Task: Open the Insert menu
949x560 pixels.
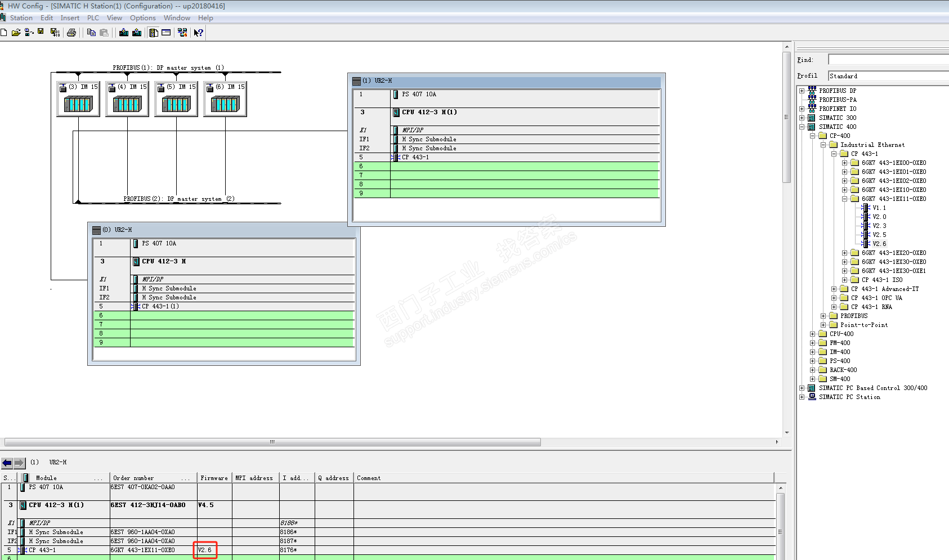Action: tap(70, 18)
